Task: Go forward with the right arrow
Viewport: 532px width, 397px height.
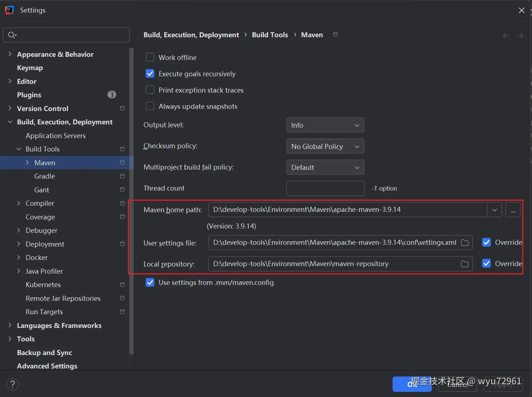Action: pos(520,35)
